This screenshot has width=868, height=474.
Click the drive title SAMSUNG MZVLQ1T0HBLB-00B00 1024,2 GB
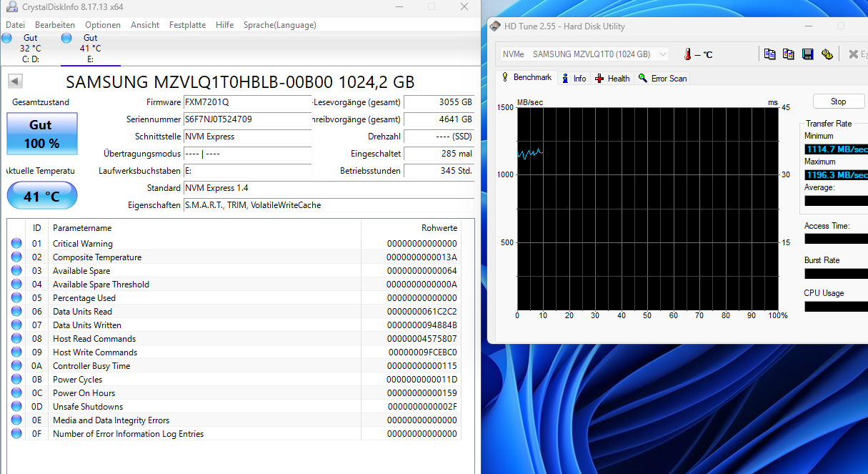coord(240,82)
